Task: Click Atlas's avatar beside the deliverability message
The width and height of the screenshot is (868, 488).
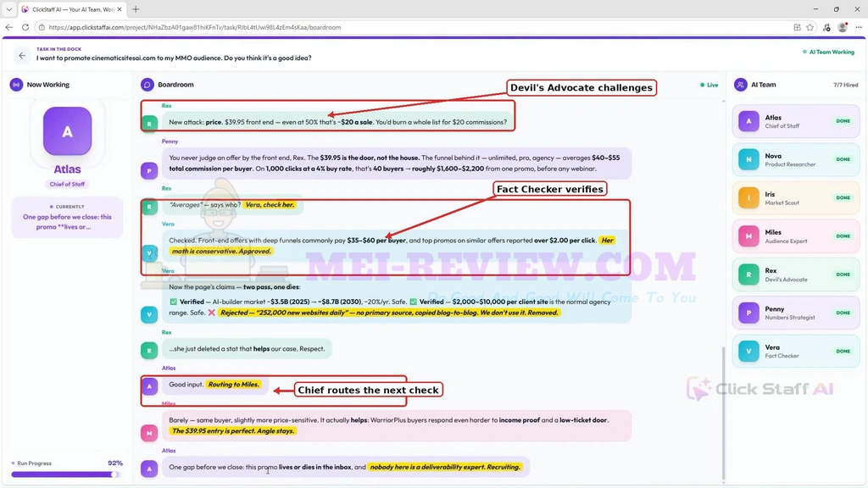Action: pyautogui.click(x=149, y=469)
